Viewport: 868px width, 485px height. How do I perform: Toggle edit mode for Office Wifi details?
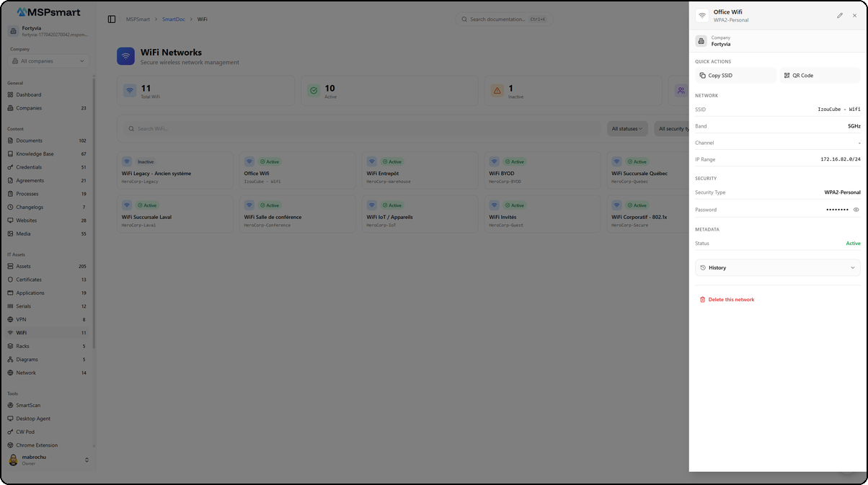coord(839,14)
